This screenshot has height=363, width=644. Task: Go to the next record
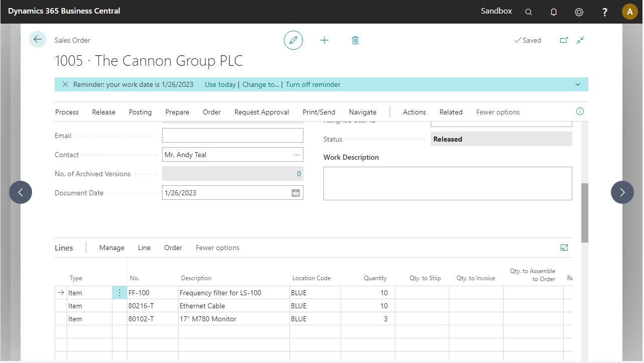coord(622,192)
